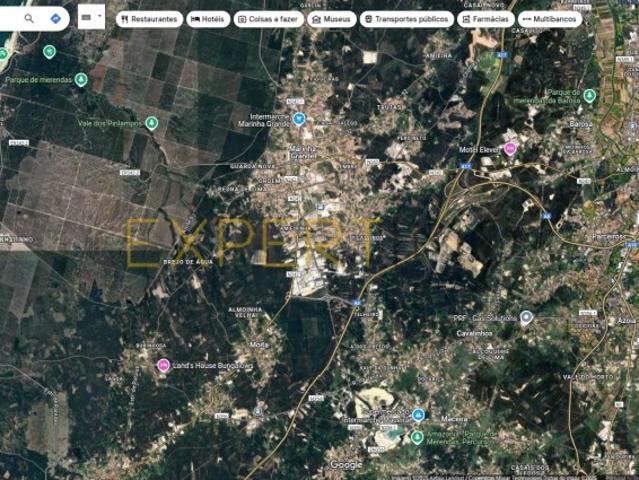Click the Intermarché Marinha Grande shopping pin
Viewport: 639px width, 480px height.
coord(297,119)
